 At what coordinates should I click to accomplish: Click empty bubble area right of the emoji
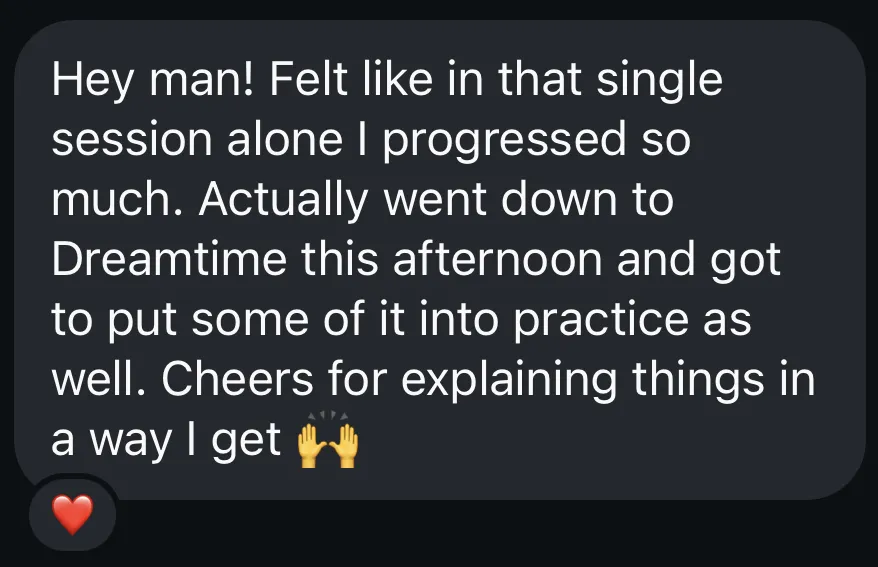tap(600, 445)
